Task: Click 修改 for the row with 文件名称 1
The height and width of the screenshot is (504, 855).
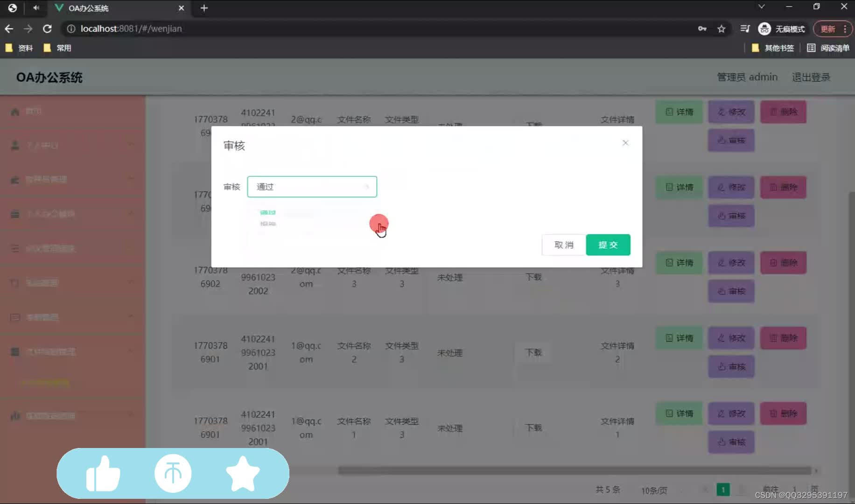Action: (x=731, y=413)
